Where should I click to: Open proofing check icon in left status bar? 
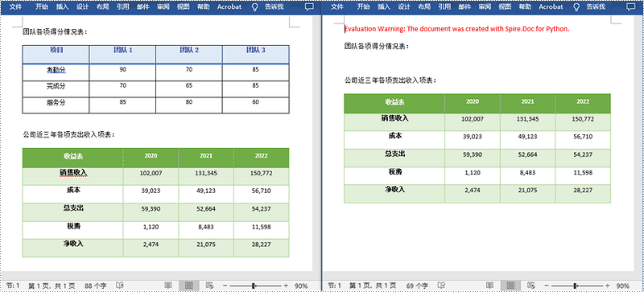[120, 285]
